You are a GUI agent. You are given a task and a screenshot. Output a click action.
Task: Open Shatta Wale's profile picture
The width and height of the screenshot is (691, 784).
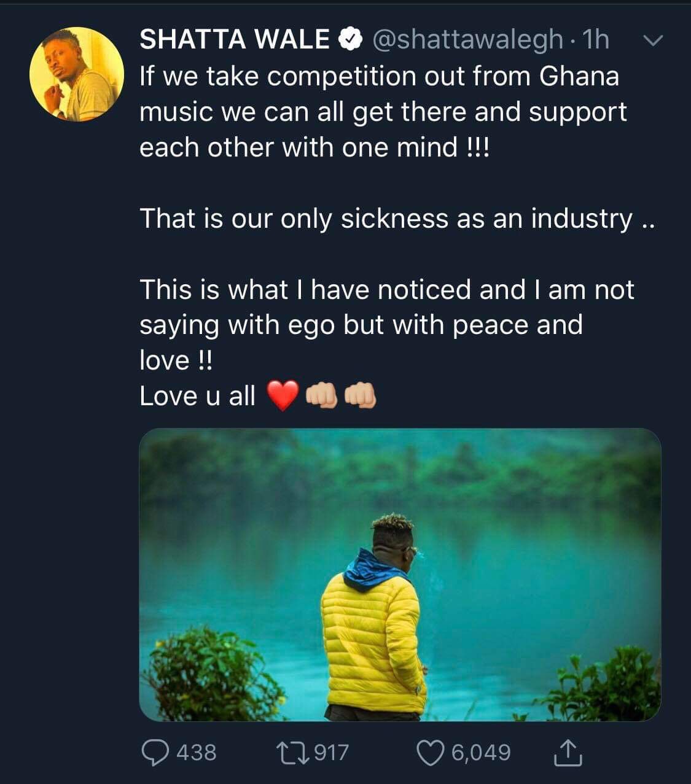77,74
